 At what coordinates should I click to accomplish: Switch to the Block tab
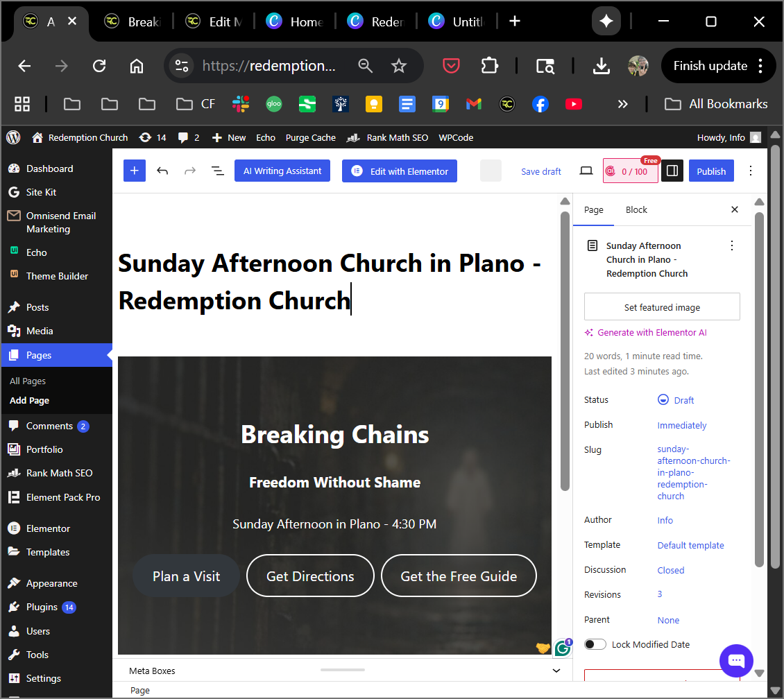point(636,209)
